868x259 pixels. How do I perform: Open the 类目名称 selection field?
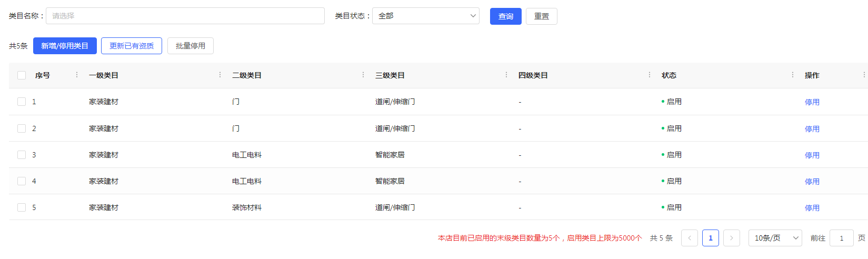click(185, 16)
